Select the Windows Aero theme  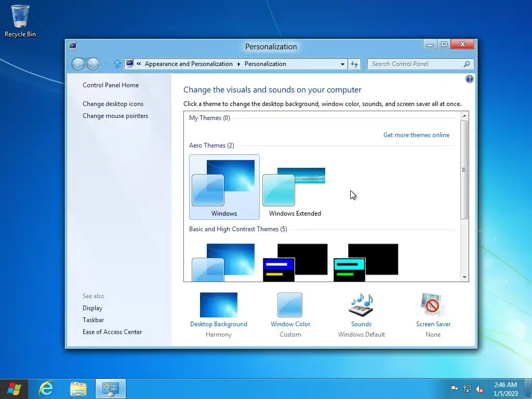[224, 187]
